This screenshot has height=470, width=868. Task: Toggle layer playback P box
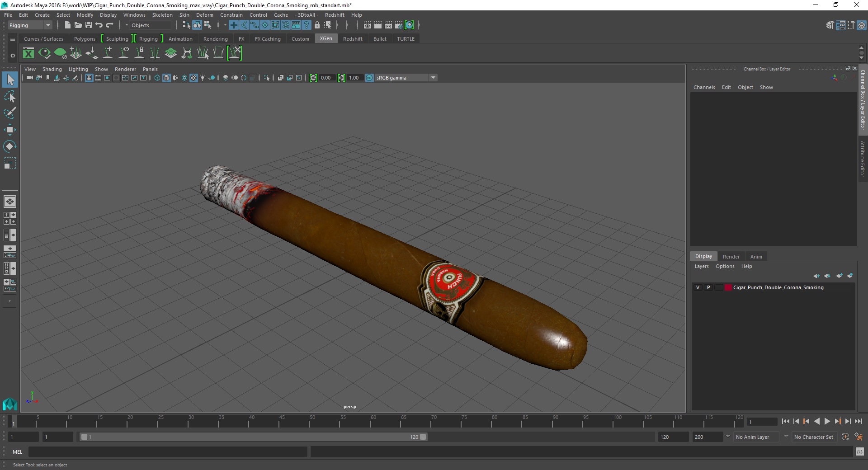tap(708, 287)
